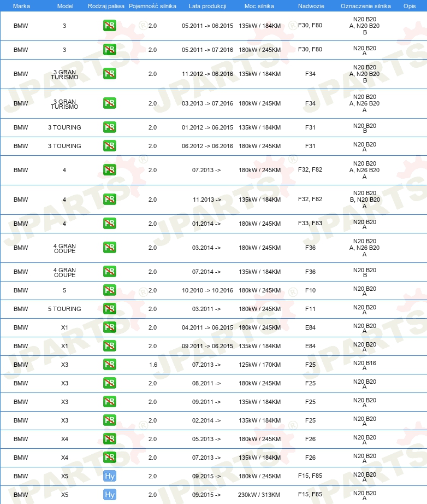Click petrol icon in X3 row 02.2014
This screenshot has width=427, height=504.
109,420
